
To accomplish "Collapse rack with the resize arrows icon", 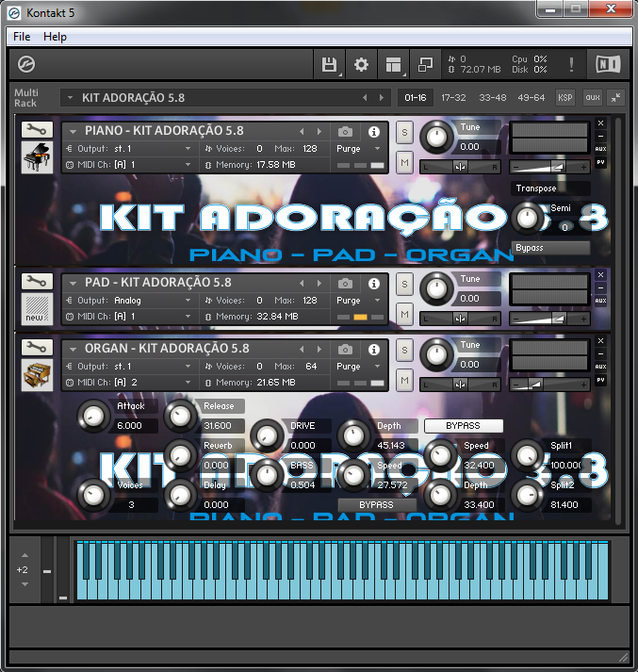I will (x=615, y=98).
